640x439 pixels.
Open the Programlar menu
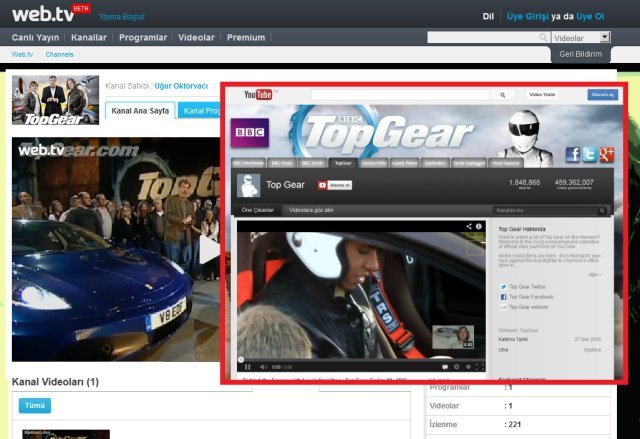(x=143, y=38)
